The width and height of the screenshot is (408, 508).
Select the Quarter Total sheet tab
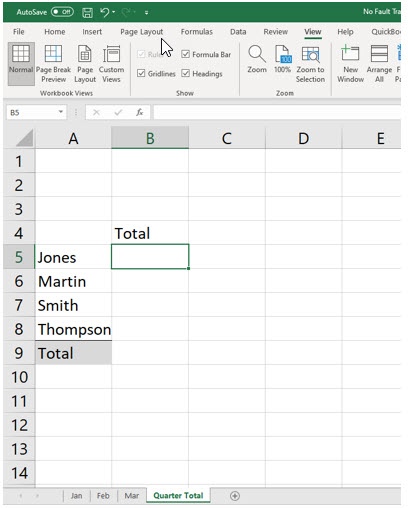(178, 496)
